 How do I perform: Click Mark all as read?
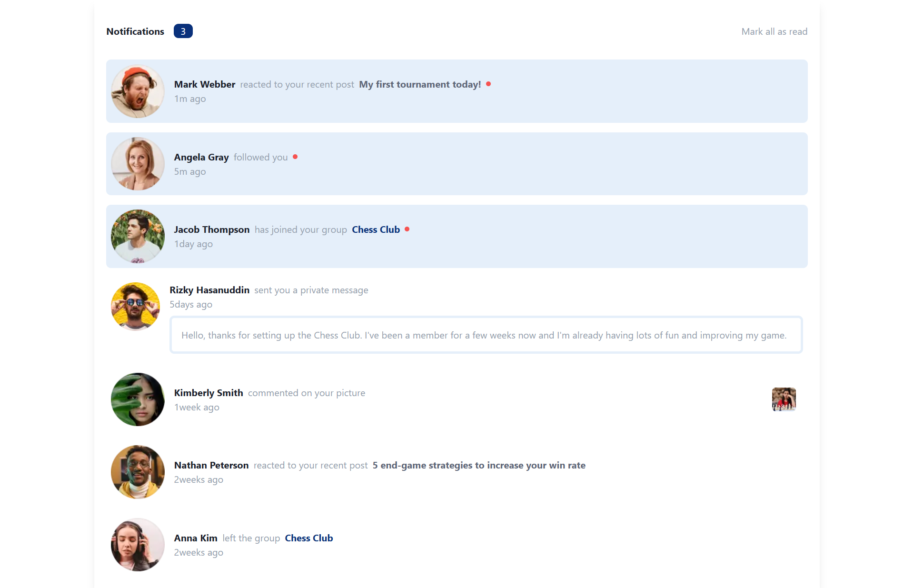(x=774, y=31)
